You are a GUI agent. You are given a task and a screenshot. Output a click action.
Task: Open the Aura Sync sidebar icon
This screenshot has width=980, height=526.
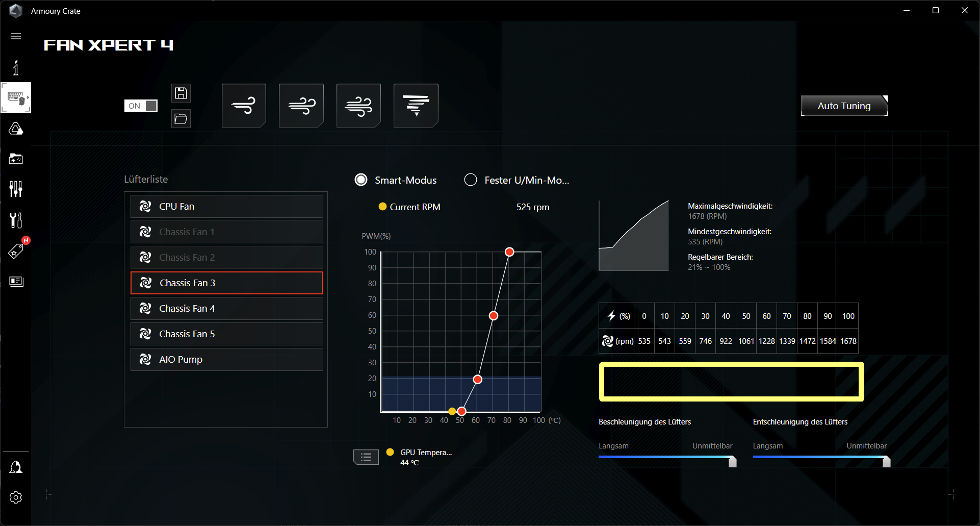(x=16, y=129)
